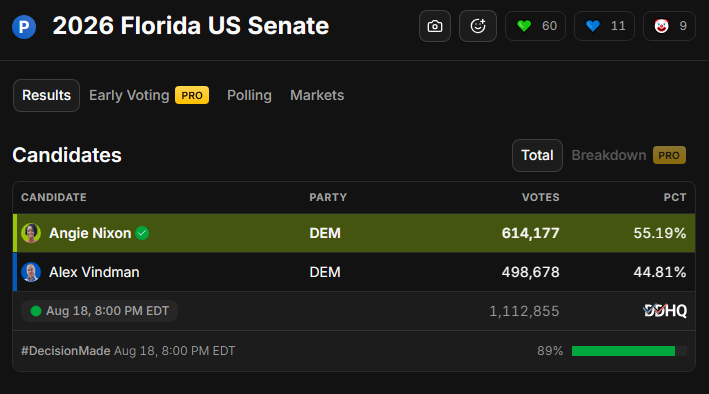Select the Total view toggle
The width and height of the screenshot is (709, 394).
pos(537,155)
